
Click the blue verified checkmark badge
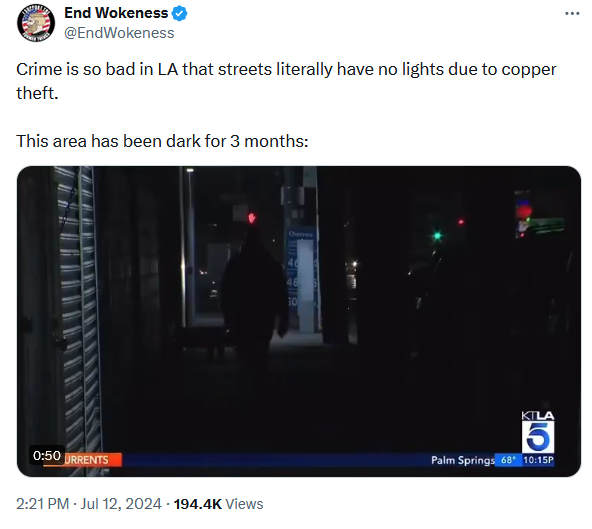pyautogui.click(x=180, y=13)
